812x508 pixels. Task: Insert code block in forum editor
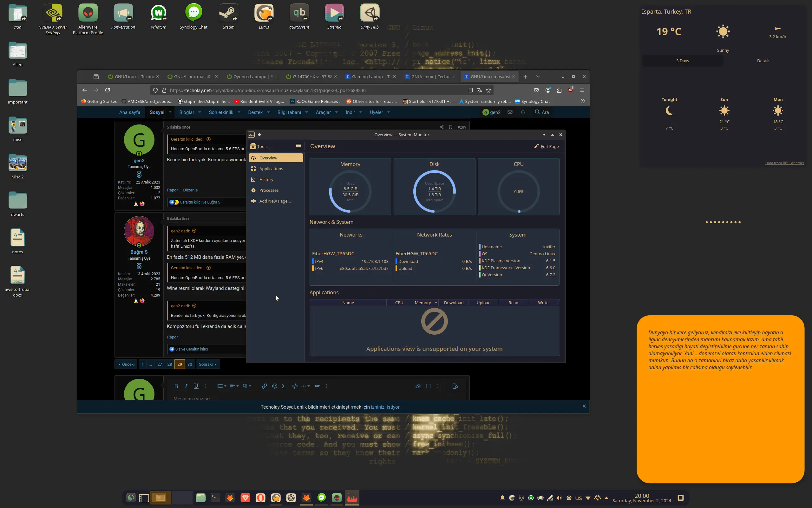click(x=295, y=386)
